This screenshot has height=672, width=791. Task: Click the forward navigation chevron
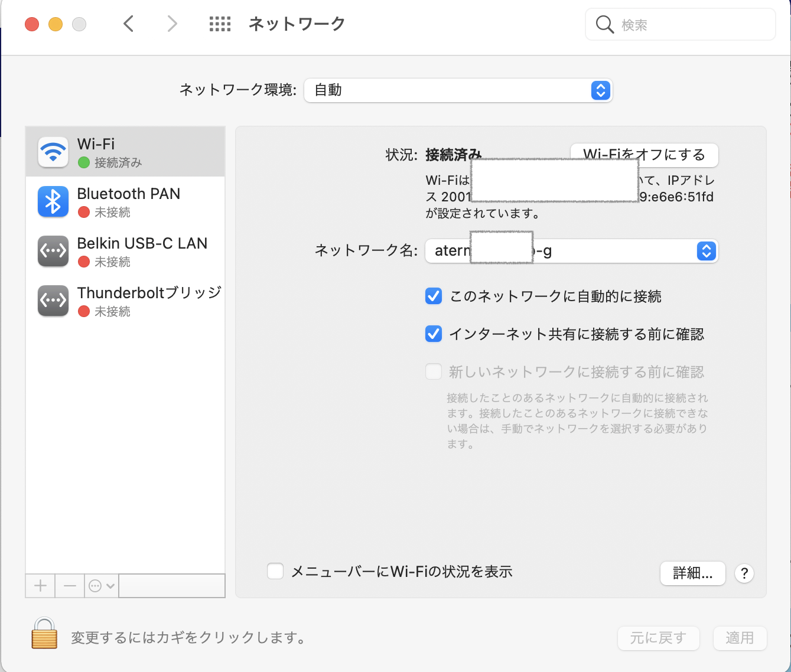click(172, 24)
